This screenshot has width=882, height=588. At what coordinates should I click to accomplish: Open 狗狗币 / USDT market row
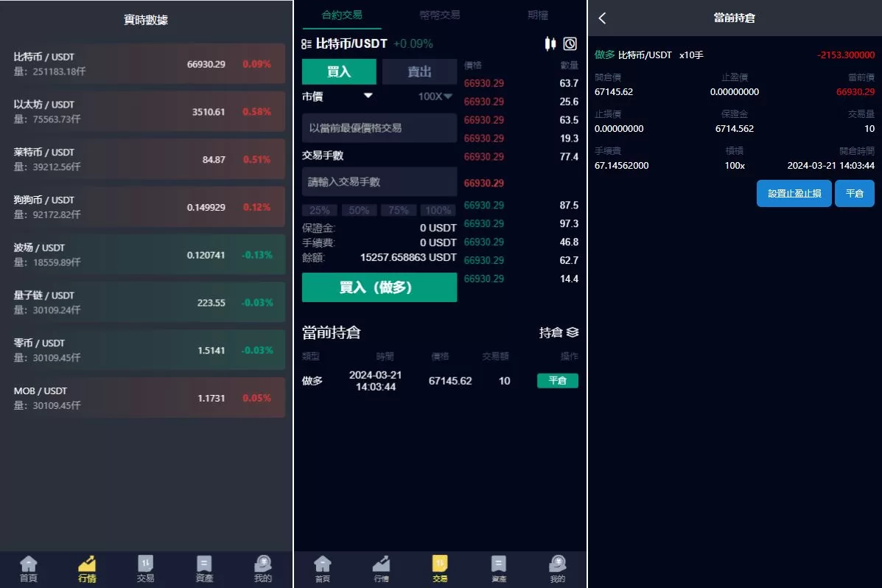pyautogui.click(x=146, y=207)
